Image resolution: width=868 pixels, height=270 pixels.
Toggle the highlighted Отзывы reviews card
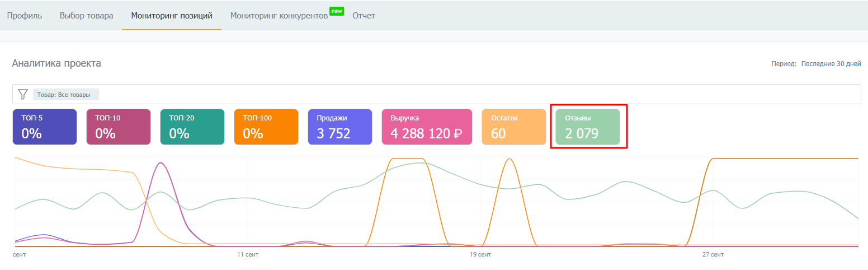[587, 127]
